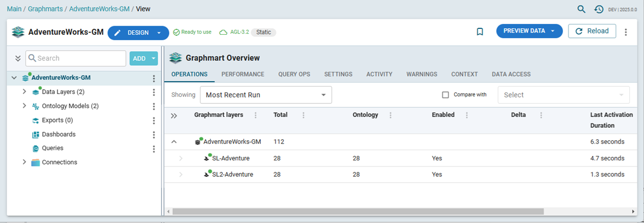Open the history clock icon
This screenshot has height=223, width=644.
coord(598,9)
